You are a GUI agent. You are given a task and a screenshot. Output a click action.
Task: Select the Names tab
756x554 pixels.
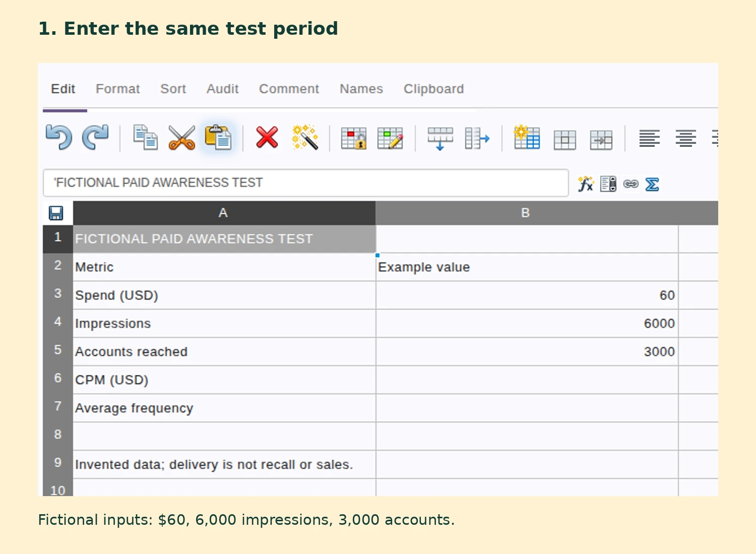tap(361, 89)
